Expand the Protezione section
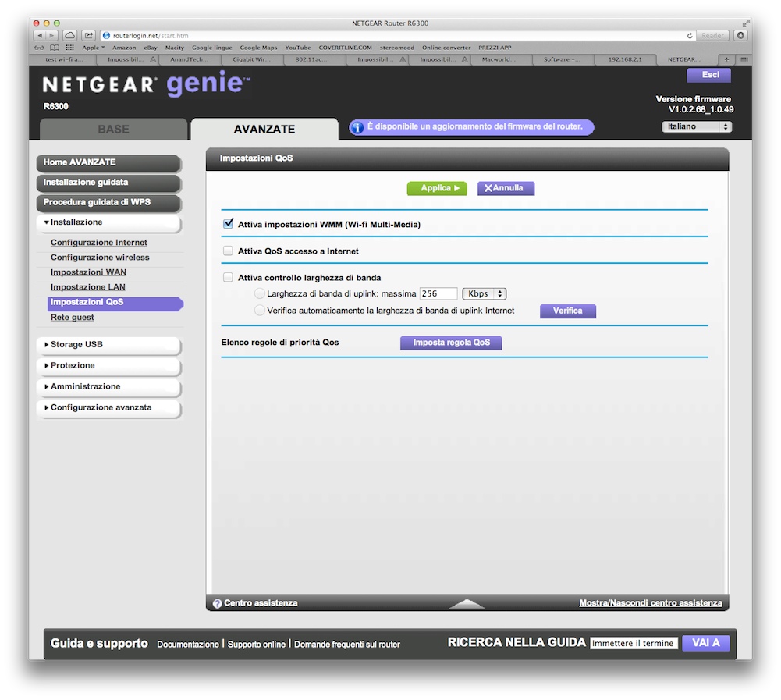Image resolution: width=781 pixels, height=700 pixels. (x=108, y=366)
